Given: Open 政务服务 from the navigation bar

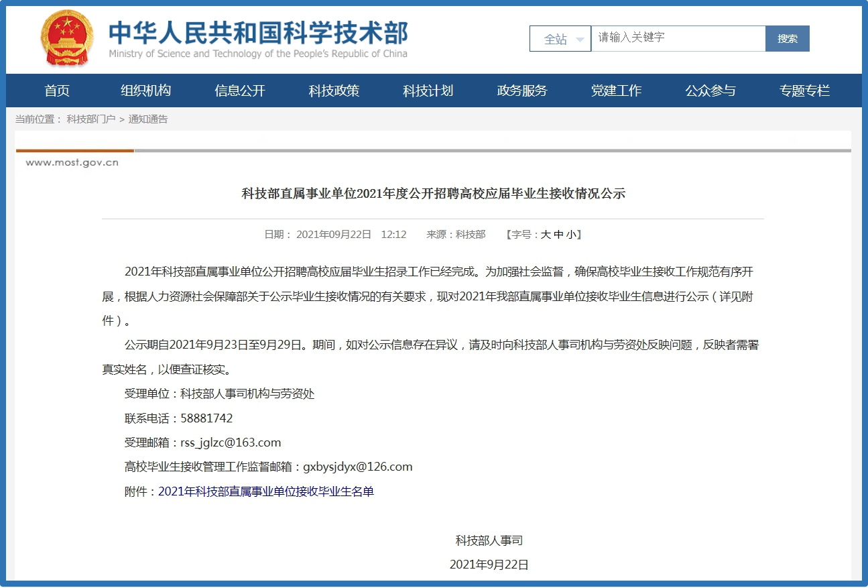Looking at the screenshot, I should coord(522,91).
